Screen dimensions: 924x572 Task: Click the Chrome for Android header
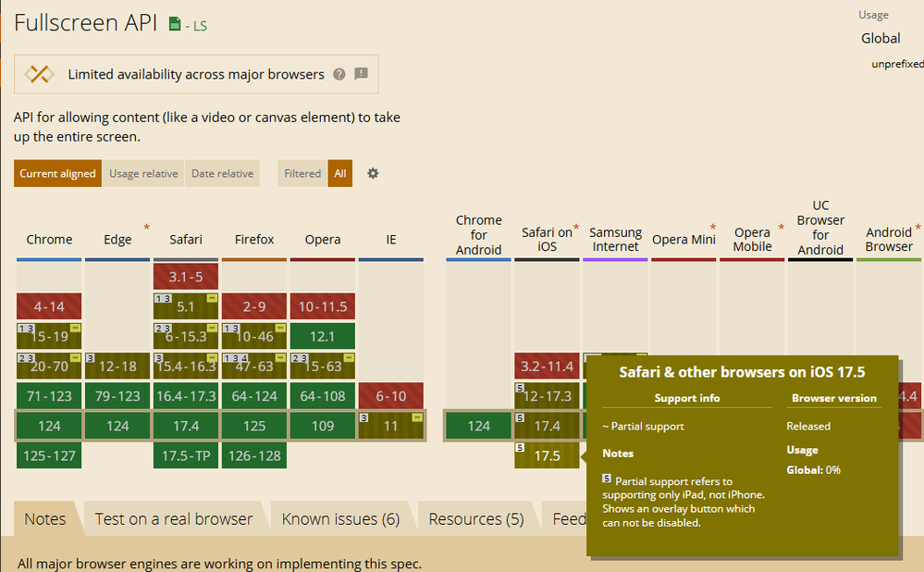[x=478, y=235]
